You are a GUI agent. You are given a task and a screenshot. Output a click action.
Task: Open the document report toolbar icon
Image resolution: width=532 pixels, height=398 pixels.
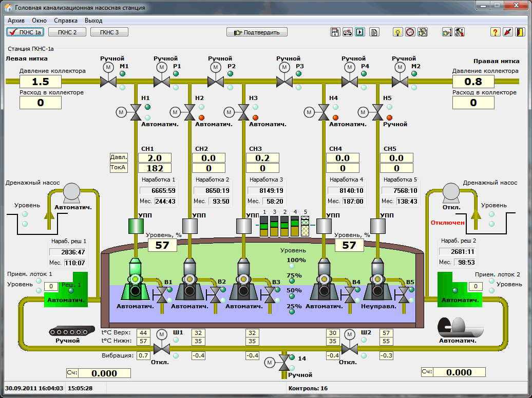374,32
